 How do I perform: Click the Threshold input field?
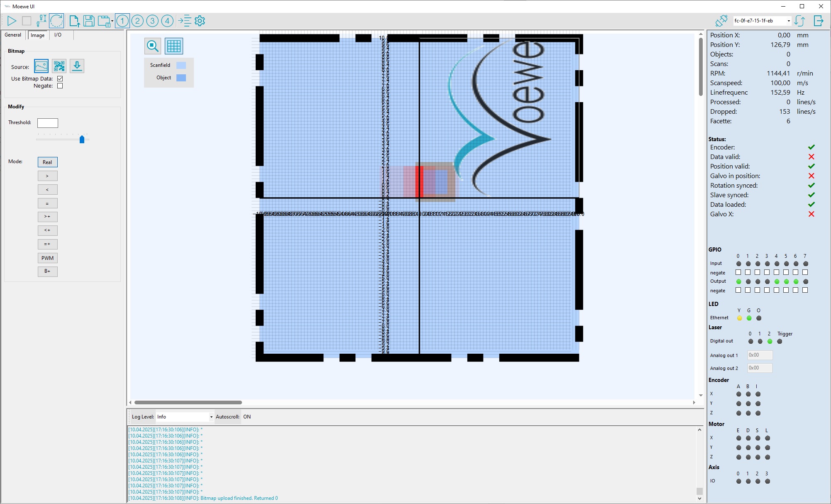click(x=48, y=123)
